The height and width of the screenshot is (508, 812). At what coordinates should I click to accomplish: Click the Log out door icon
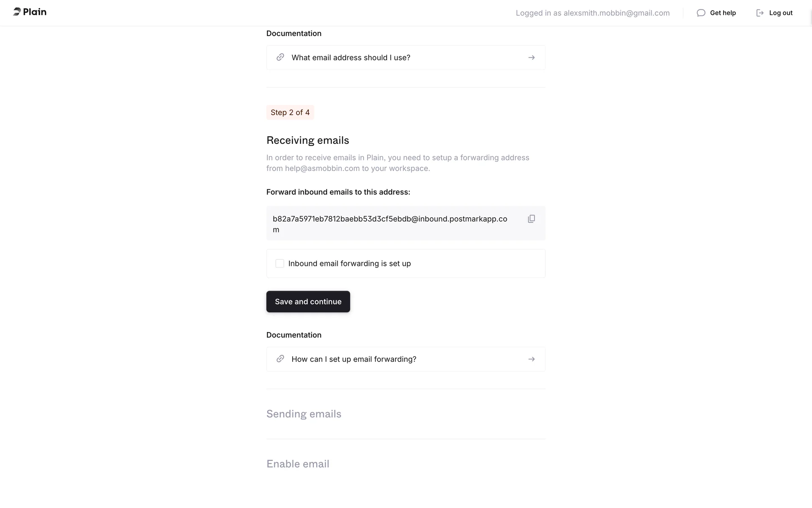click(760, 13)
